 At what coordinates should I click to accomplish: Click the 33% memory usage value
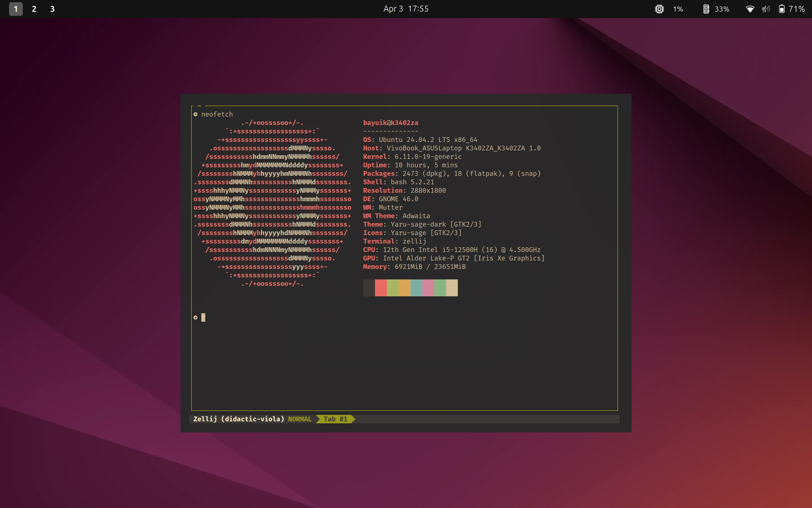coord(722,9)
